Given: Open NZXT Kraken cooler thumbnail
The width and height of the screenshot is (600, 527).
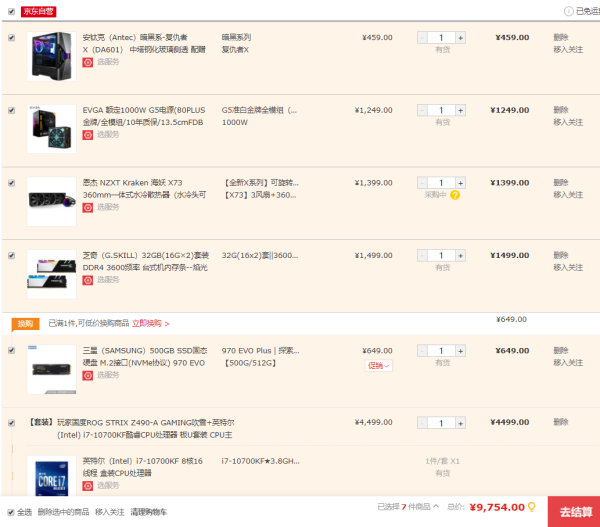Looking at the screenshot, I should [52, 201].
